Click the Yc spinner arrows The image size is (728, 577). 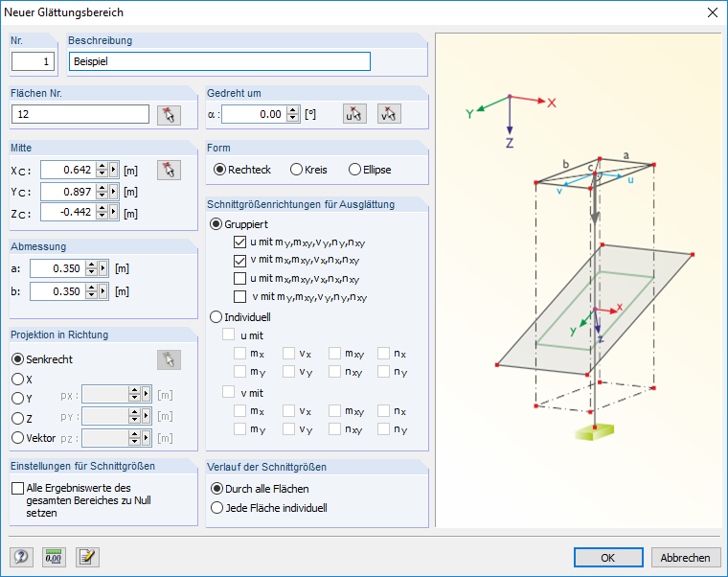pos(102,192)
